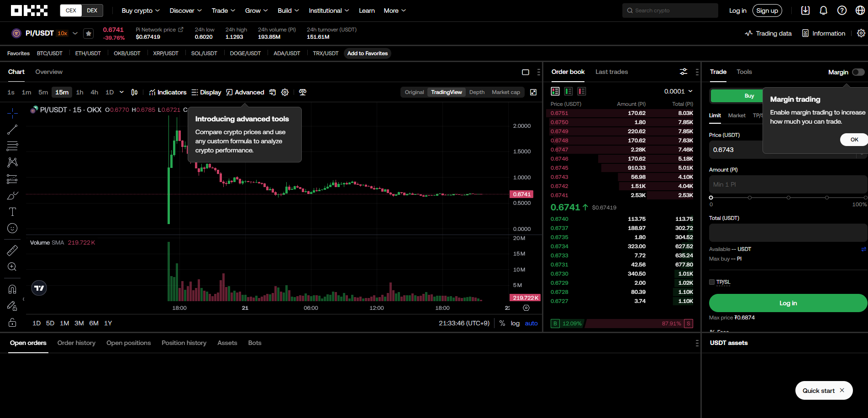Show only buy orders in order book

point(568,91)
